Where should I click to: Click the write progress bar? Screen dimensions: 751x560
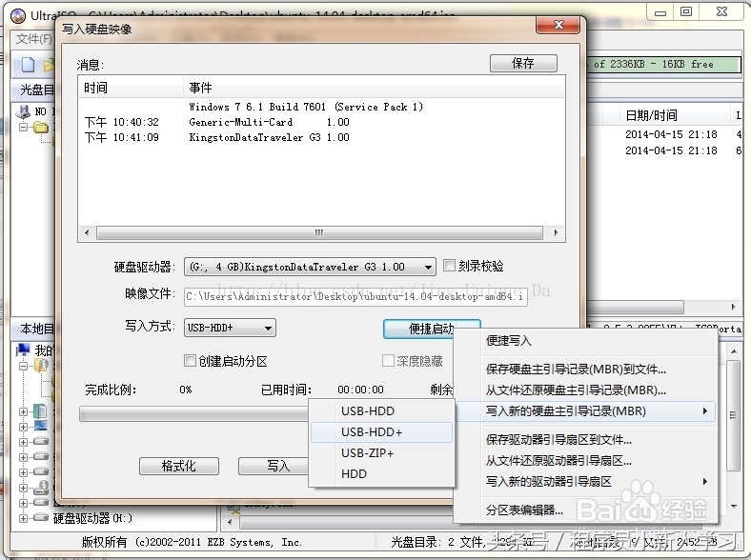pos(194,414)
